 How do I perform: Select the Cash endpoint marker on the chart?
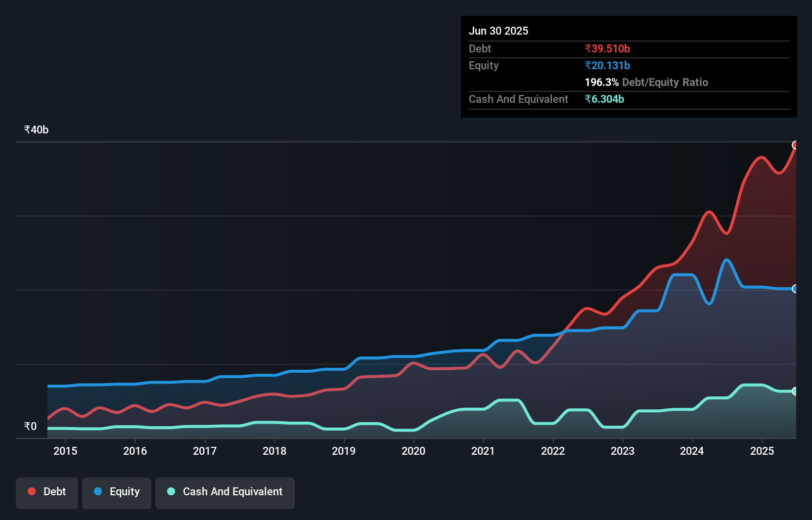[795, 391]
